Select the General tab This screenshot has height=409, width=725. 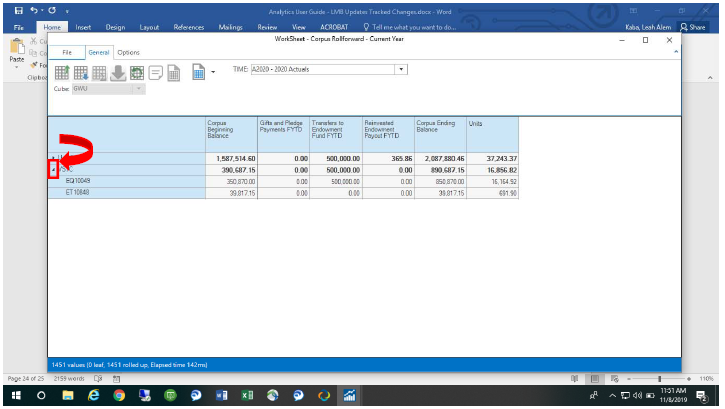click(99, 53)
